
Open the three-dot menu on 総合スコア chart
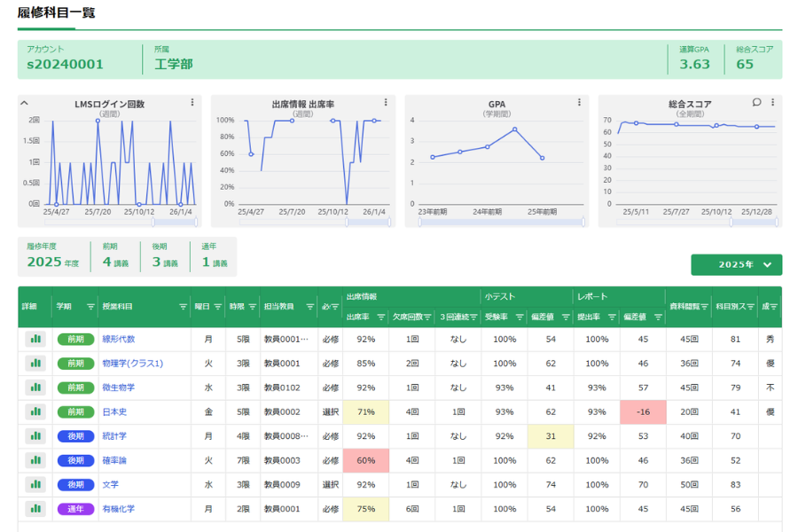(x=772, y=103)
